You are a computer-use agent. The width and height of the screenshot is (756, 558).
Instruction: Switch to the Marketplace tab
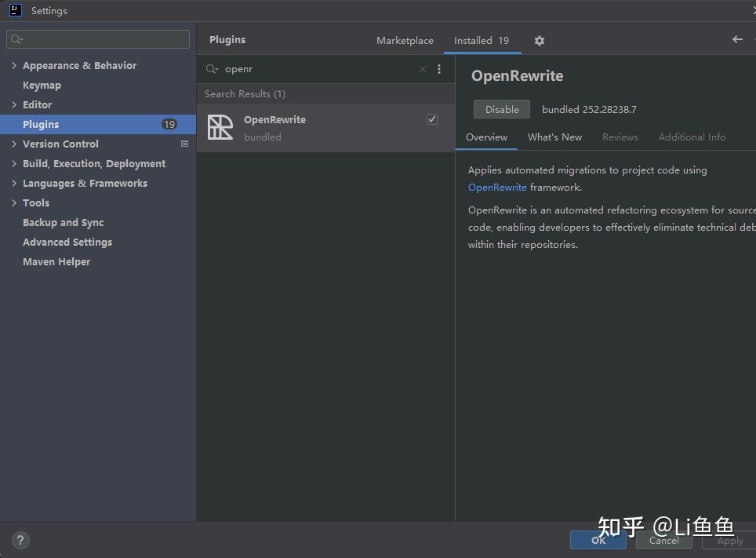coord(405,40)
